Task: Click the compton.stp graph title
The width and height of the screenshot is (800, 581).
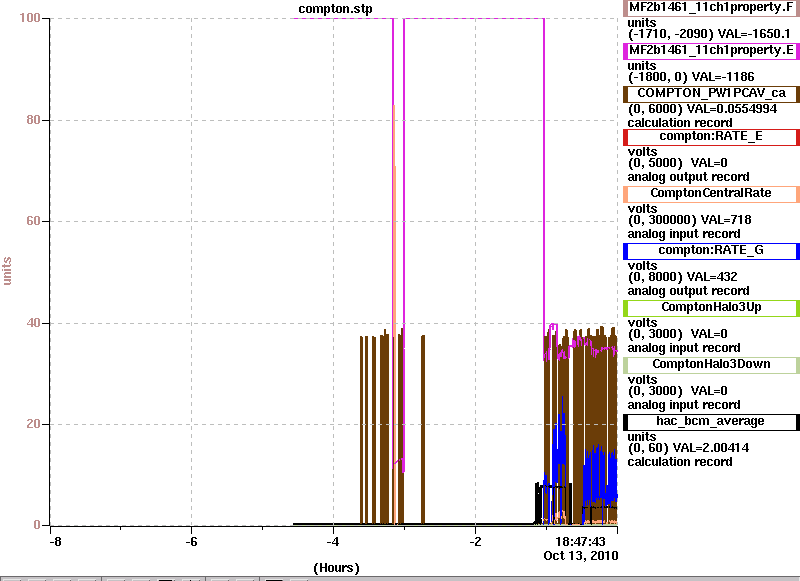Action: click(x=335, y=9)
